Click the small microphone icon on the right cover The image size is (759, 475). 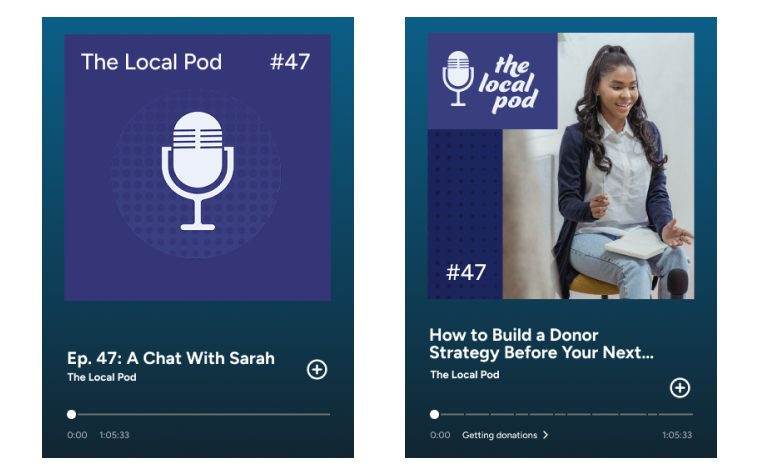[x=458, y=78]
